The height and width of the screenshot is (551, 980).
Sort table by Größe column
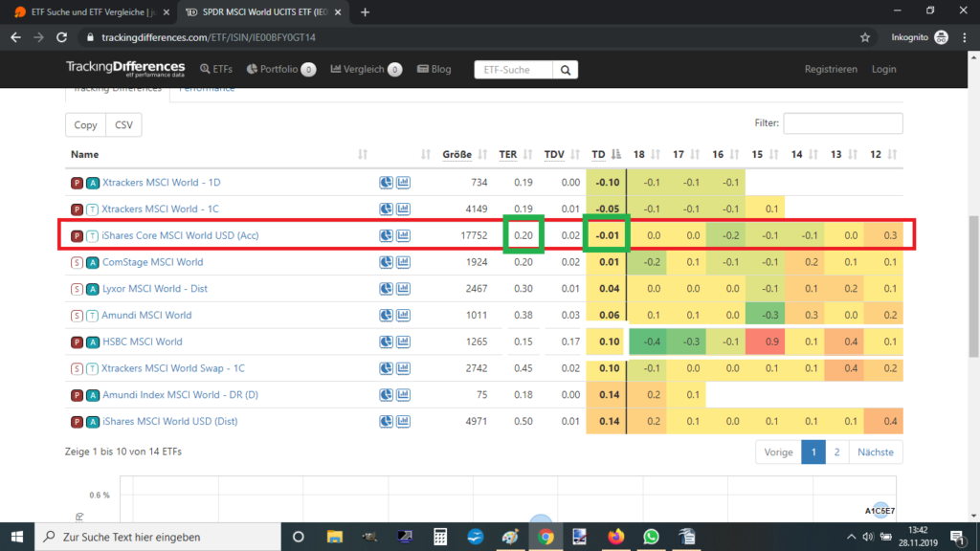coord(464,154)
